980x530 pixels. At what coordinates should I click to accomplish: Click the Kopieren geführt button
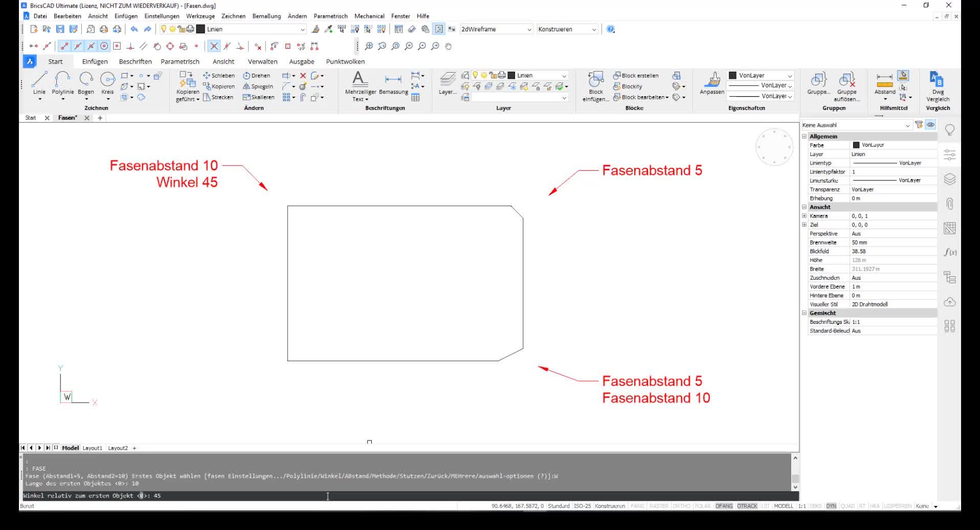(x=187, y=86)
